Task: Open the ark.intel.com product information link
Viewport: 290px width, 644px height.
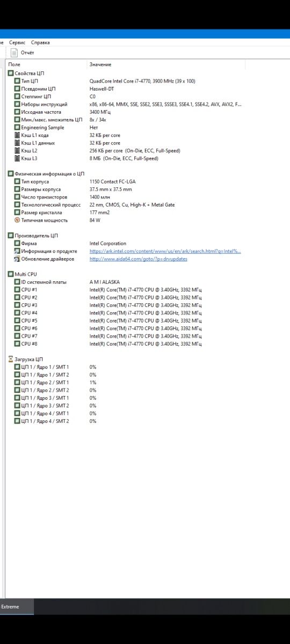Action: 165,251
